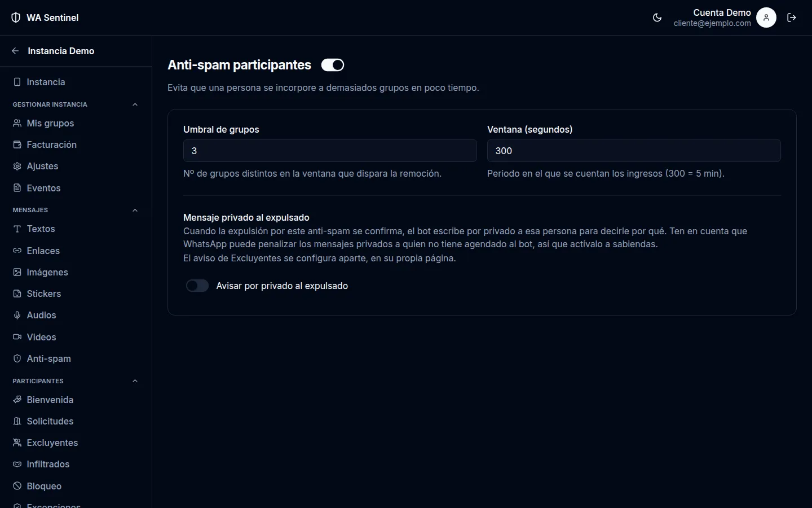Click the cliente@ejemplo.com email text
Image resolution: width=812 pixels, height=508 pixels.
[712, 23]
